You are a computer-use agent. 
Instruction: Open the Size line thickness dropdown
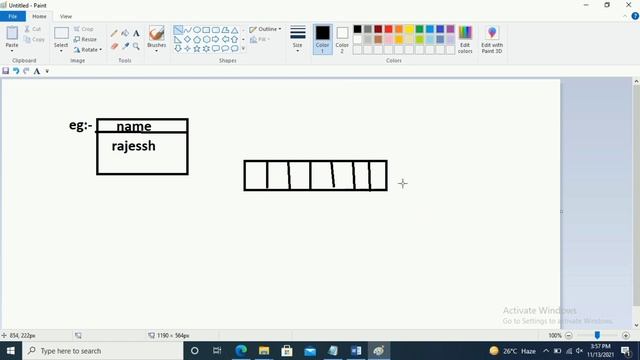coord(298,39)
